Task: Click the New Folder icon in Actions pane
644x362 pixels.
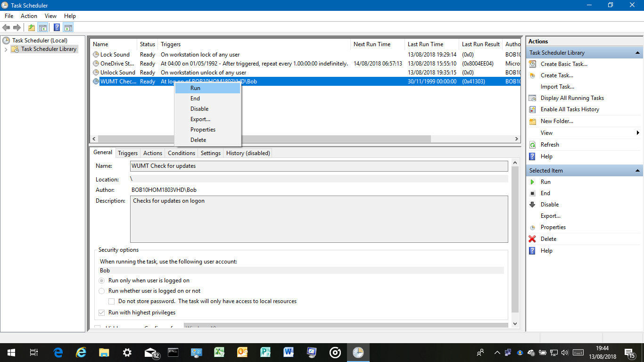Action: point(532,121)
